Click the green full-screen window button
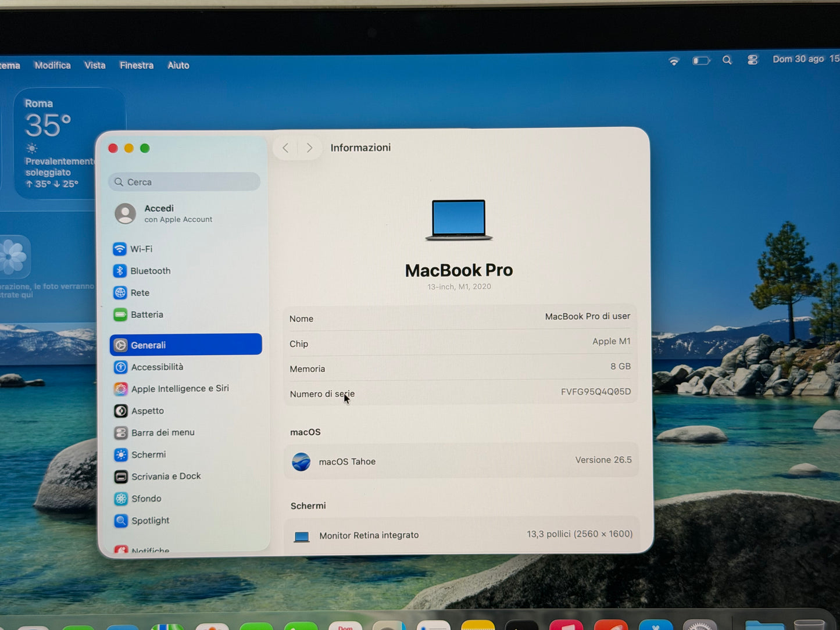 coord(145,148)
